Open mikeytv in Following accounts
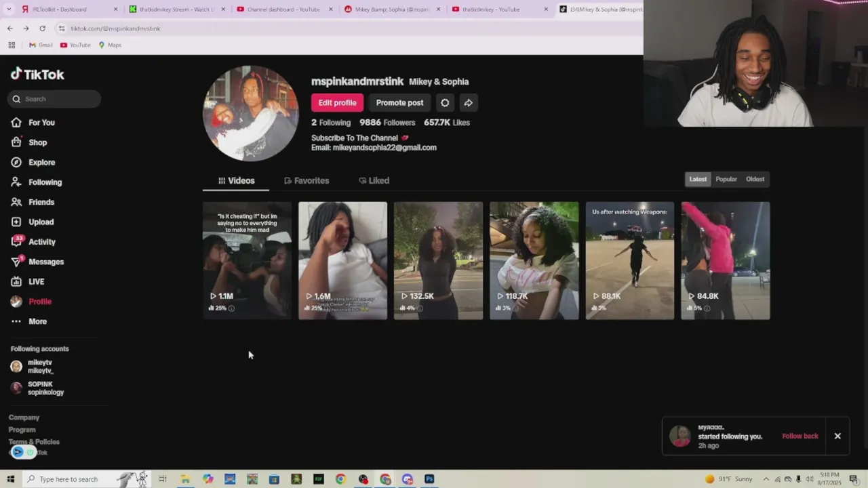 point(32,367)
